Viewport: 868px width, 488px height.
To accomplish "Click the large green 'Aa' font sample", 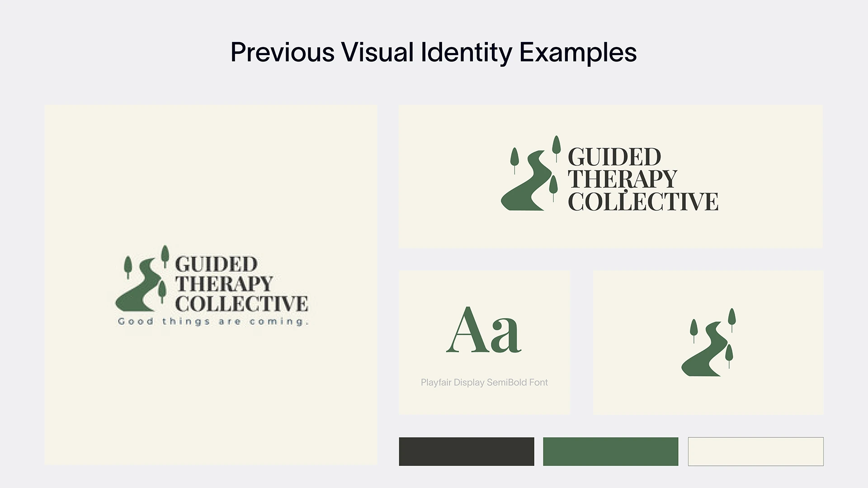I will point(484,330).
